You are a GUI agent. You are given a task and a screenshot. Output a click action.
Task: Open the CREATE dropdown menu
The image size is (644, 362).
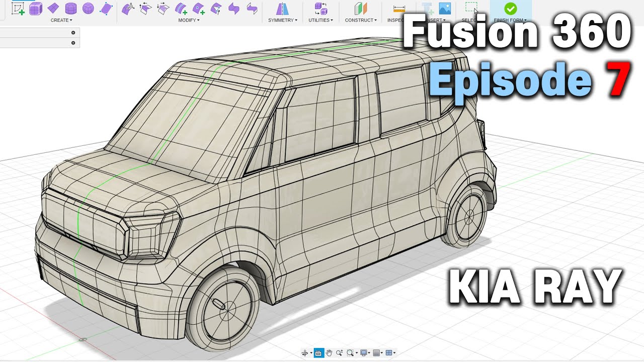coord(61,20)
